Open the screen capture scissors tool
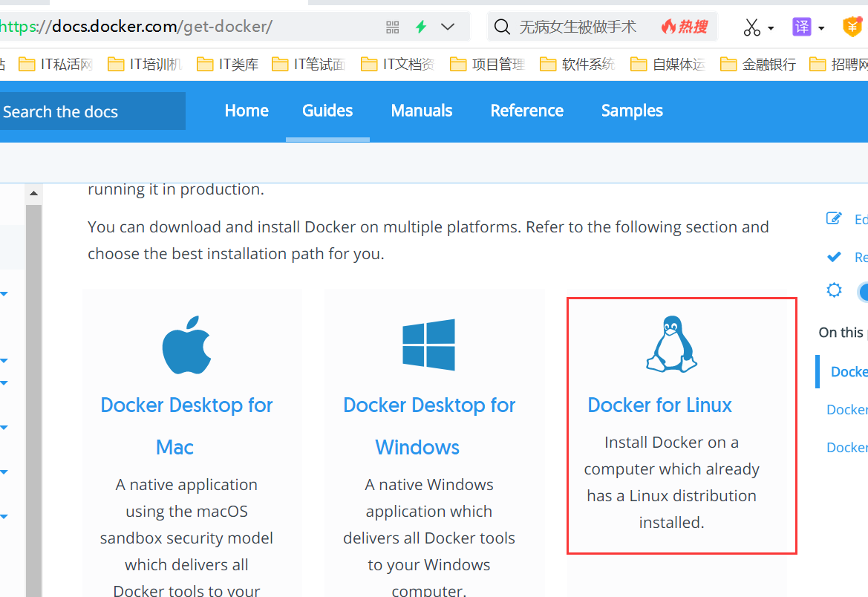 pos(752,27)
